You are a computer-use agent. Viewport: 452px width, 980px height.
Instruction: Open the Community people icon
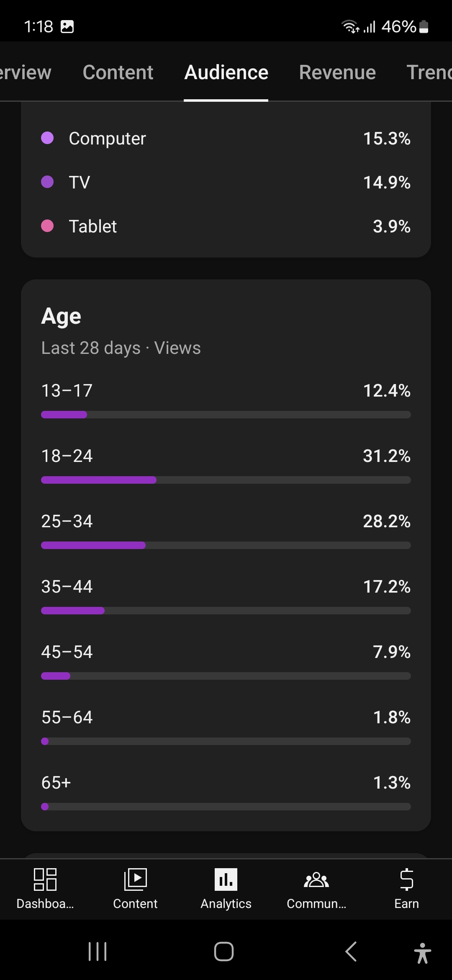click(x=316, y=879)
